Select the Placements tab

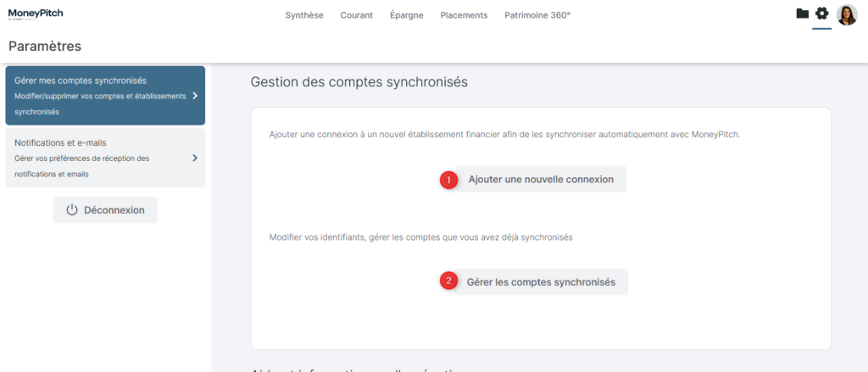pos(464,15)
